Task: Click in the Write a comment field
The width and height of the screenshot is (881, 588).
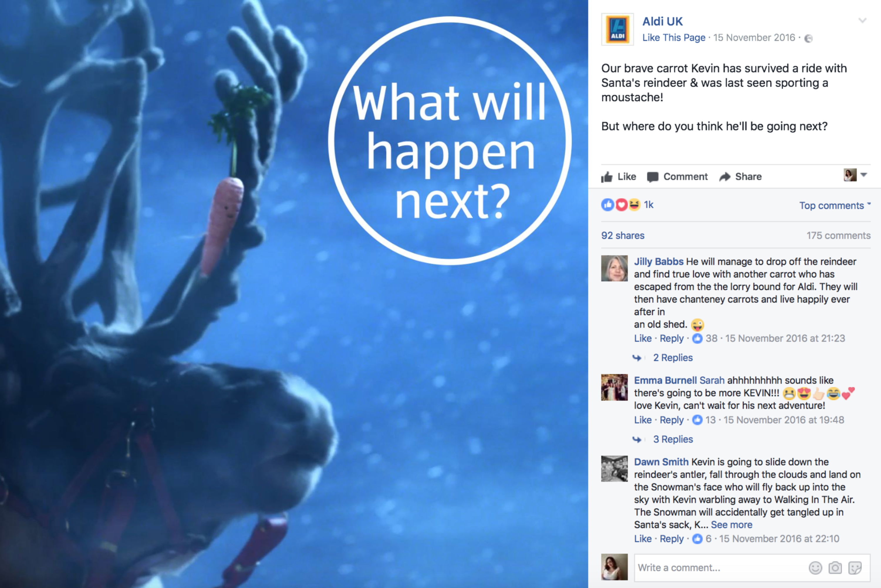Action: click(720, 568)
